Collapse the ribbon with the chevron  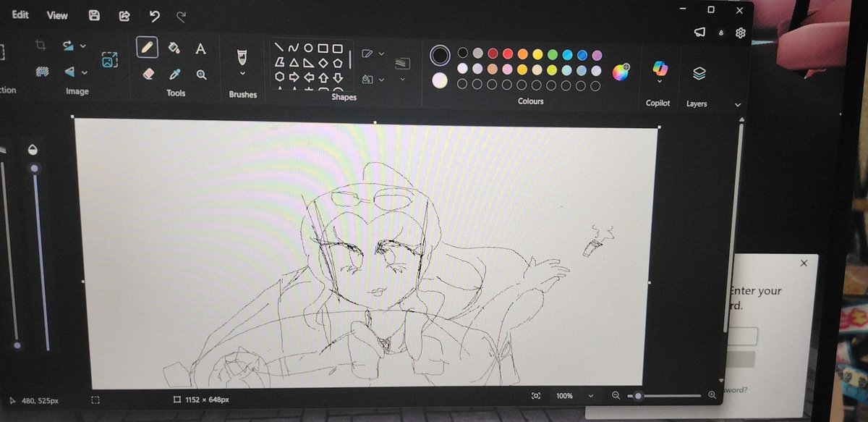[738, 105]
